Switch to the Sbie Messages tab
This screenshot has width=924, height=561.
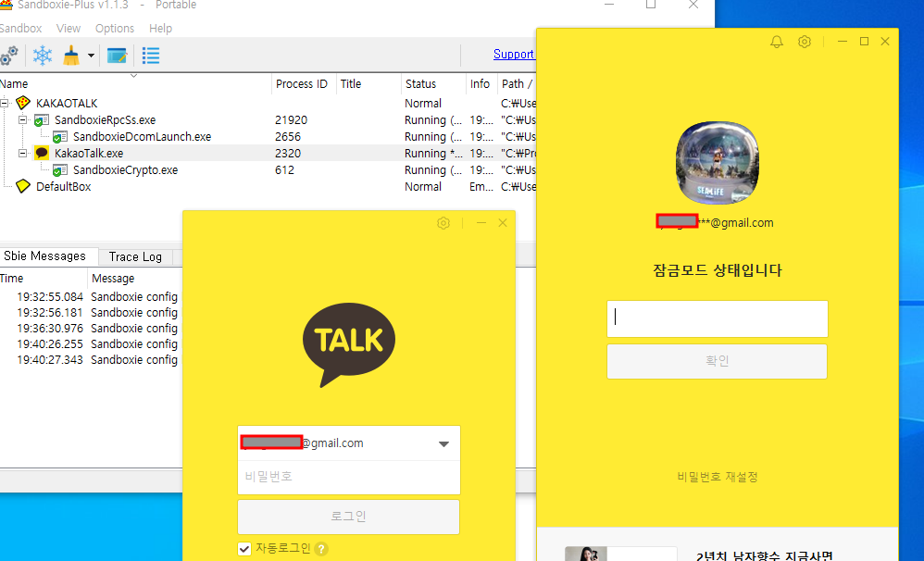click(44, 256)
